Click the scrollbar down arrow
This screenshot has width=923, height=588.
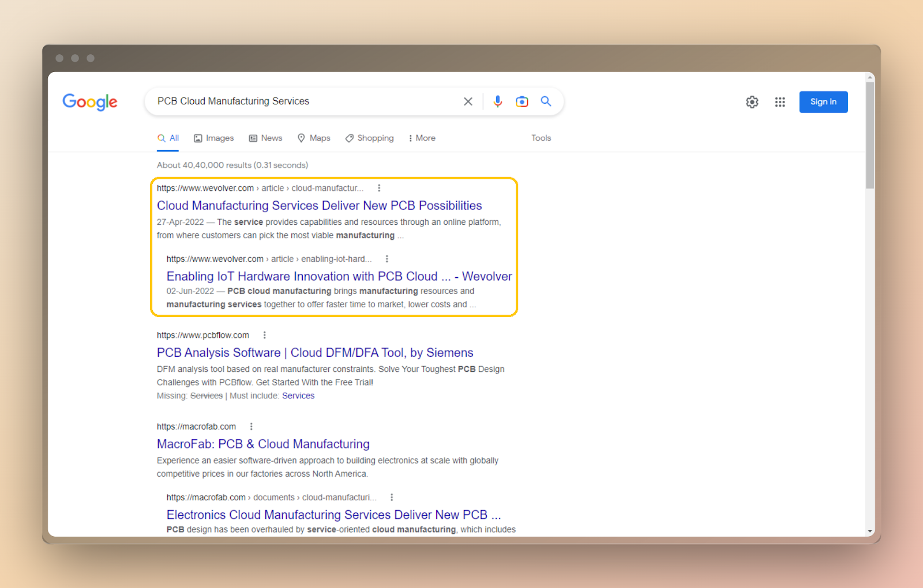coord(870,531)
